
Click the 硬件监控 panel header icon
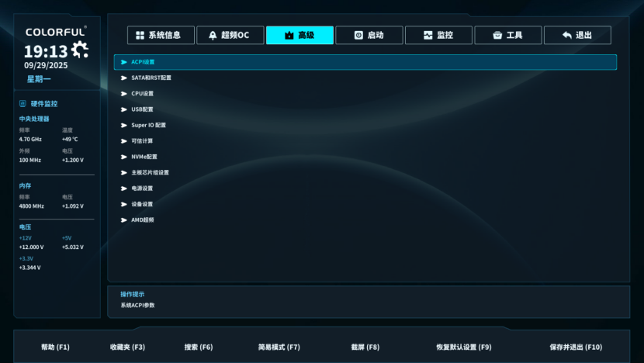click(23, 103)
